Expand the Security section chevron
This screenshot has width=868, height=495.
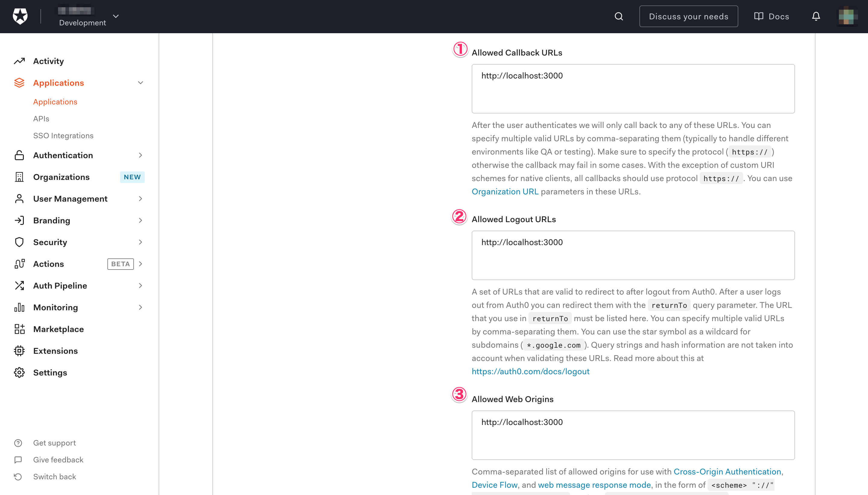[x=140, y=242]
